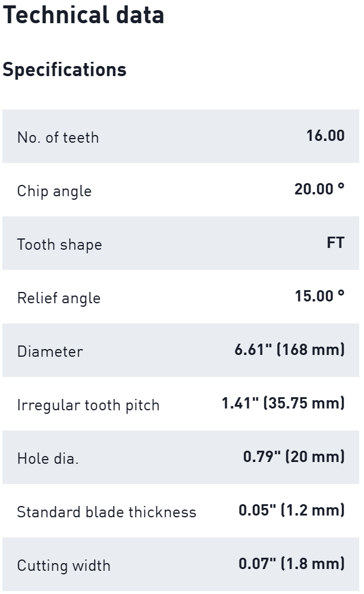364x594 pixels.
Task: Select the No. of teeth label
Action: pos(58,137)
